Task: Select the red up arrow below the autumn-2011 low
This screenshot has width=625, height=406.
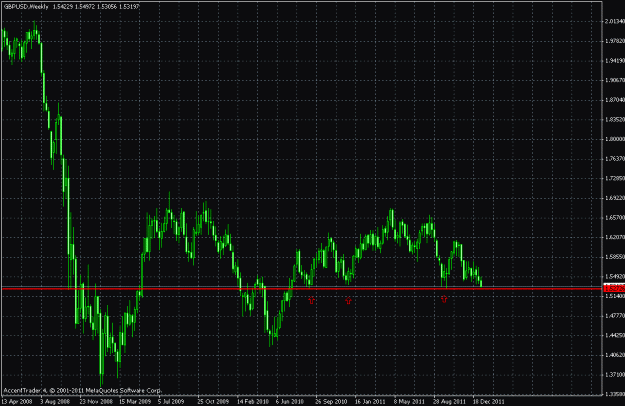Action: pyautogui.click(x=444, y=298)
